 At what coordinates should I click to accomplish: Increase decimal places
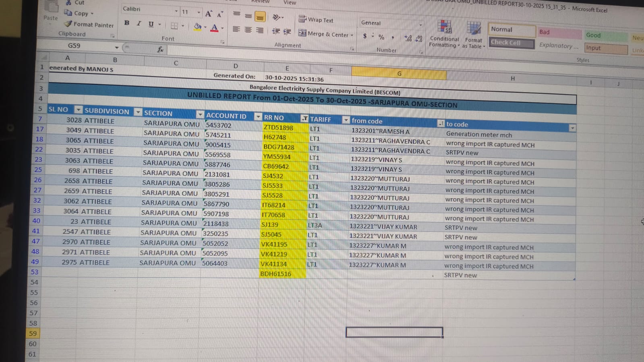click(x=408, y=38)
